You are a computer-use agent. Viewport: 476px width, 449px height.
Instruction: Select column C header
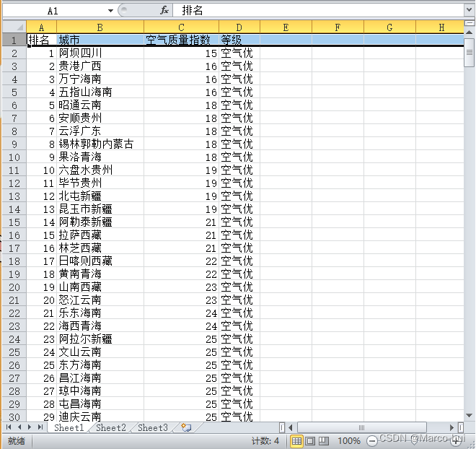181,27
